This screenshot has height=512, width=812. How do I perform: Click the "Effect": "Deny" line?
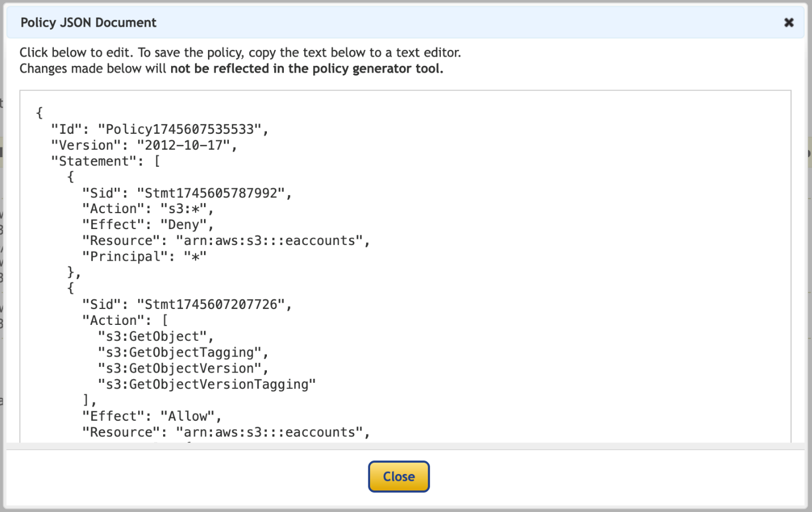point(148,225)
